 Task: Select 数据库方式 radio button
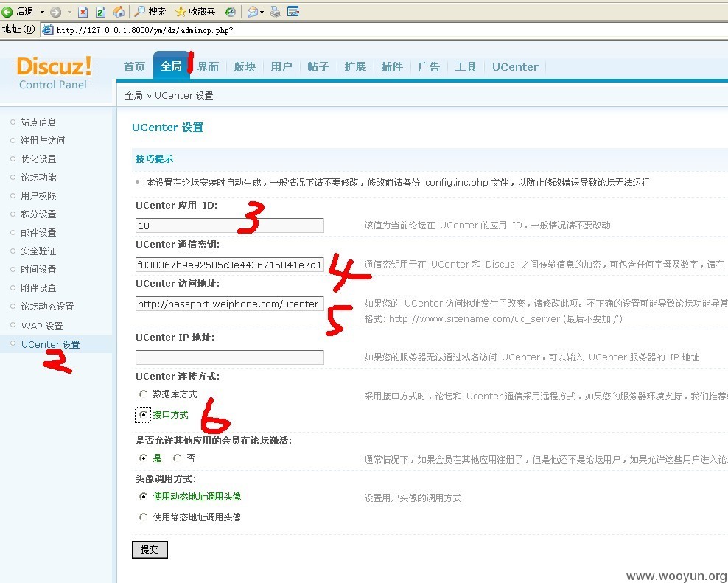[143, 394]
